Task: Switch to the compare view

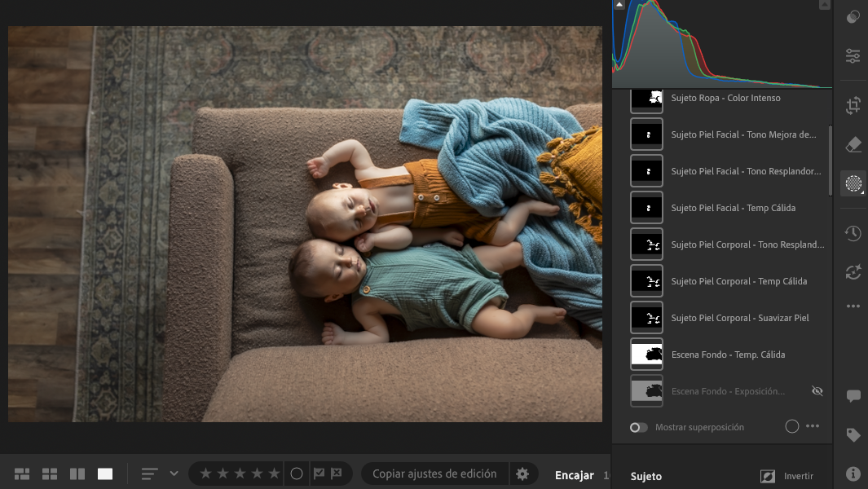Action: pyautogui.click(x=77, y=474)
